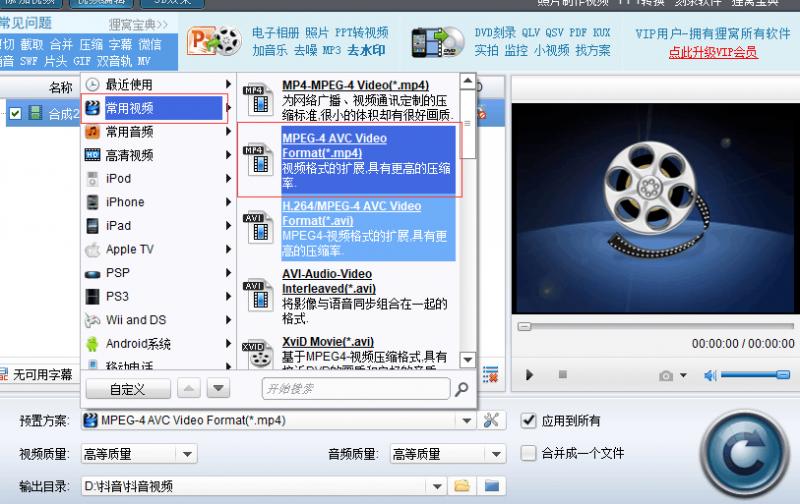Expand snapshot options arrow next to camera

pyautogui.click(x=683, y=375)
